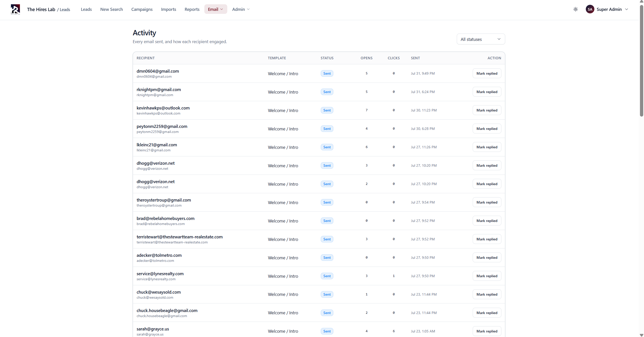Mark kevinhawkps@outlook.com as replied
This screenshot has width=644, height=337.
coord(487,110)
